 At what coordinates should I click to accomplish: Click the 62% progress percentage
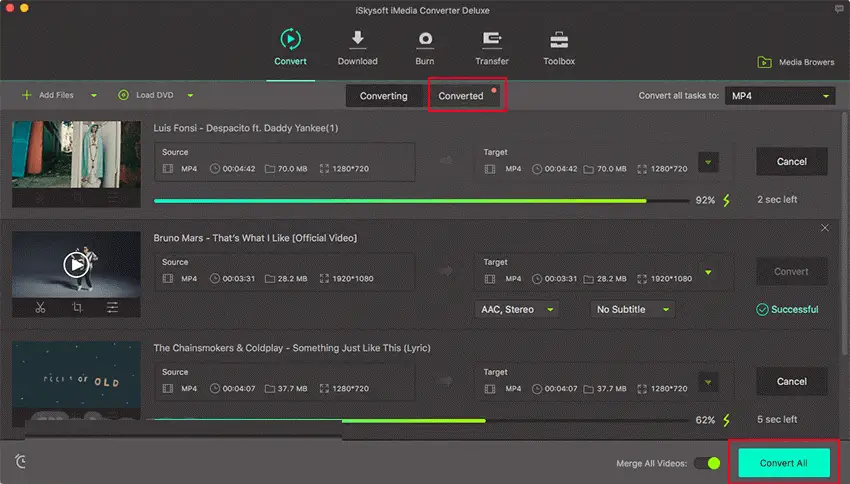click(705, 420)
